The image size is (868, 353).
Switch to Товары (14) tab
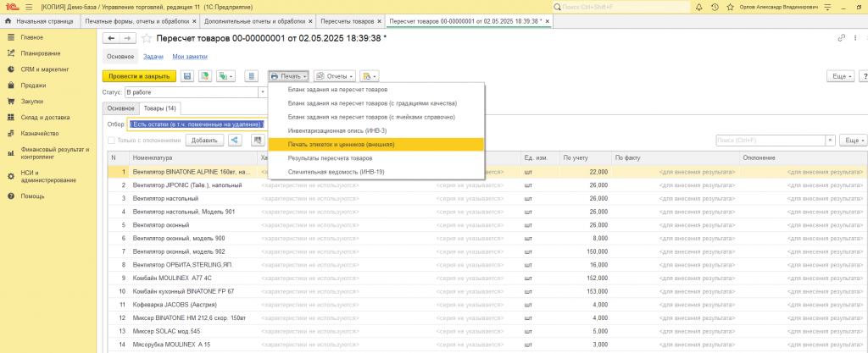click(x=160, y=108)
